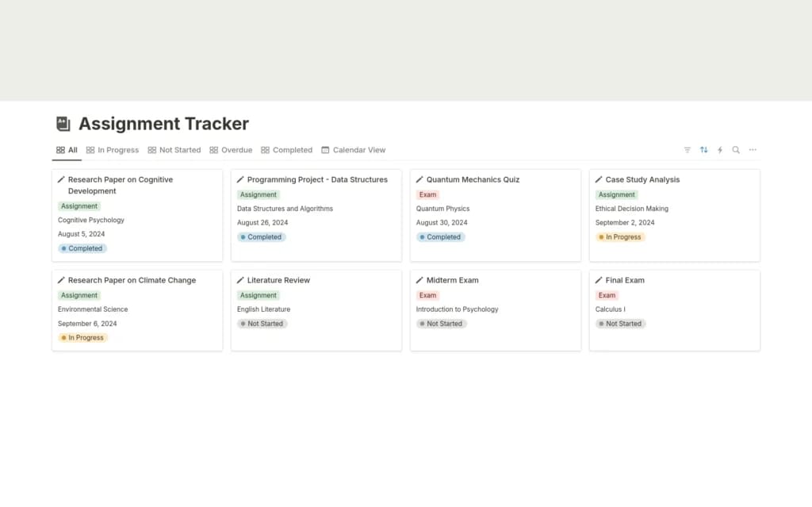The height and width of the screenshot is (507, 812).
Task: Click the Assignment Tracker page icon
Action: pyautogui.click(x=63, y=124)
